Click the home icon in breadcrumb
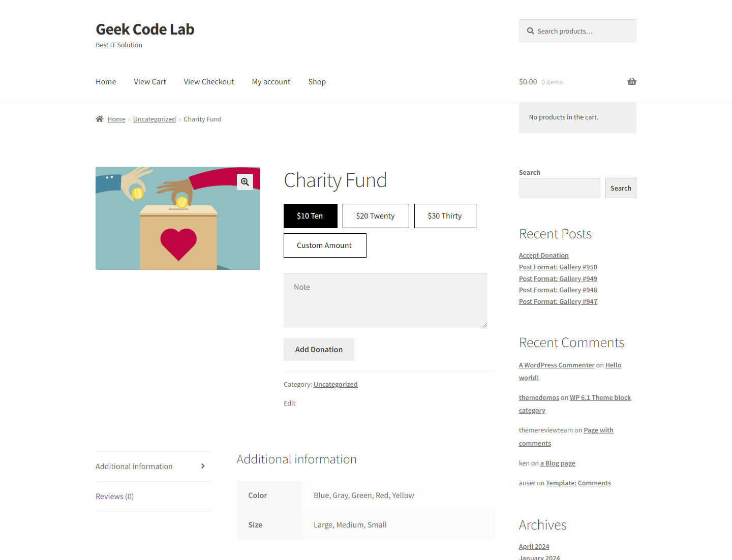This screenshot has height=560, width=732. 100,119
